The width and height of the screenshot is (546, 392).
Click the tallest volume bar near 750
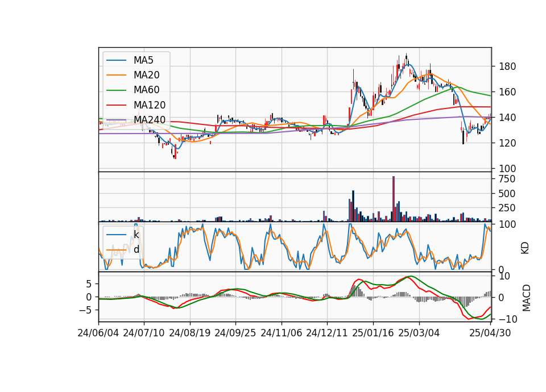[394, 199]
